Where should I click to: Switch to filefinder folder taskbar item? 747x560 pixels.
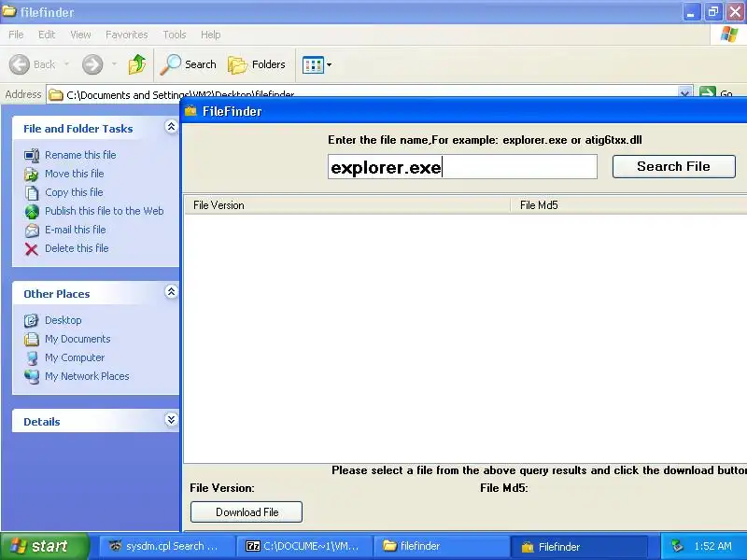click(442, 546)
